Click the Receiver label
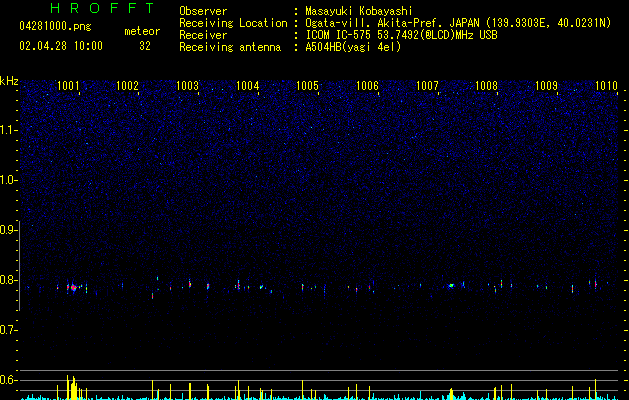The image size is (629, 400). 203,35
